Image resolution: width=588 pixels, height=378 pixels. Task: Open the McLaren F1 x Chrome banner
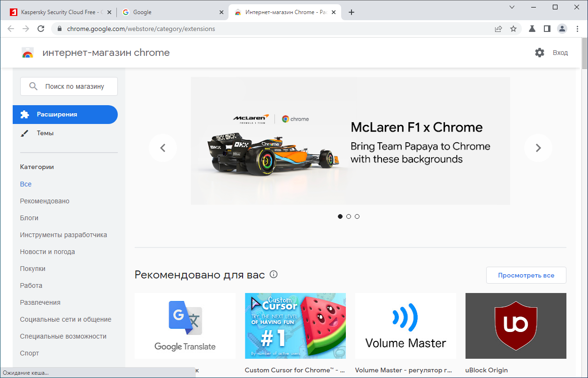[350, 141]
